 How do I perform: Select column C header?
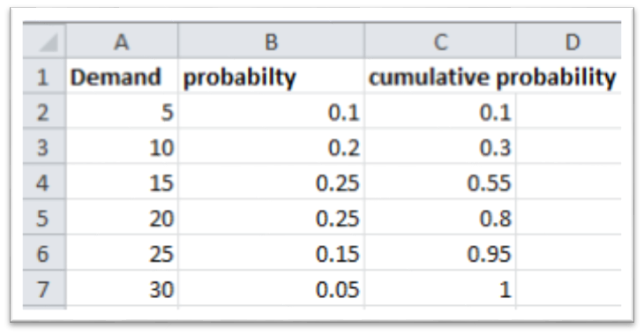pyautogui.click(x=440, y=41)
